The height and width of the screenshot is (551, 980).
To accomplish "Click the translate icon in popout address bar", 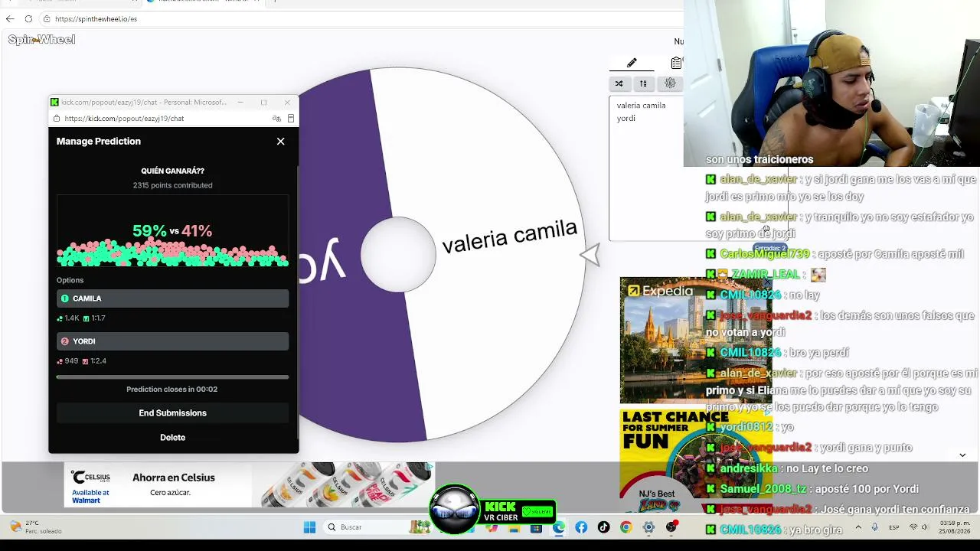I will [276, 119].
